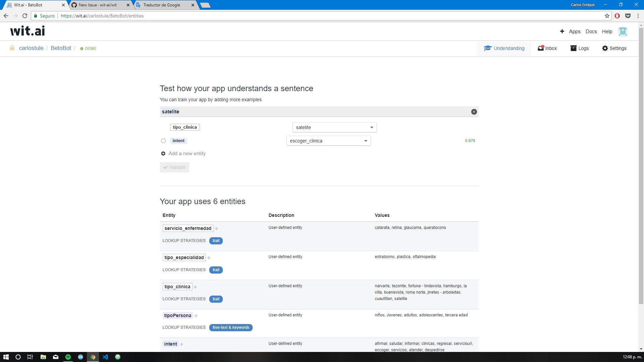Open the Settings gear icon
Image resolution: width=644 pixels, height=362 pixels.
[605, 48]
